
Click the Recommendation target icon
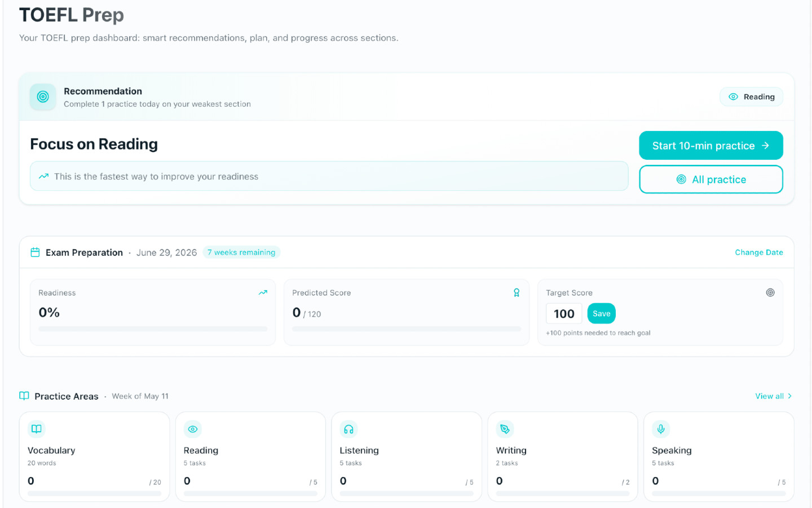click(43, 97)
